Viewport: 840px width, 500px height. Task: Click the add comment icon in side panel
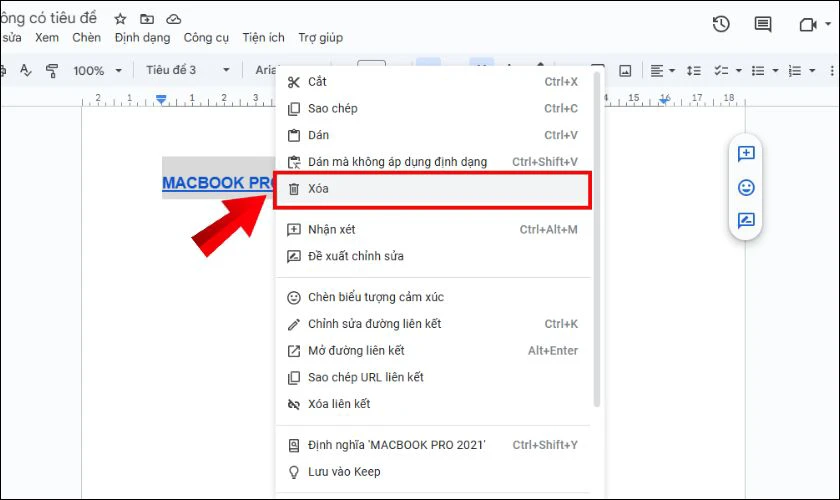[746, 154]
